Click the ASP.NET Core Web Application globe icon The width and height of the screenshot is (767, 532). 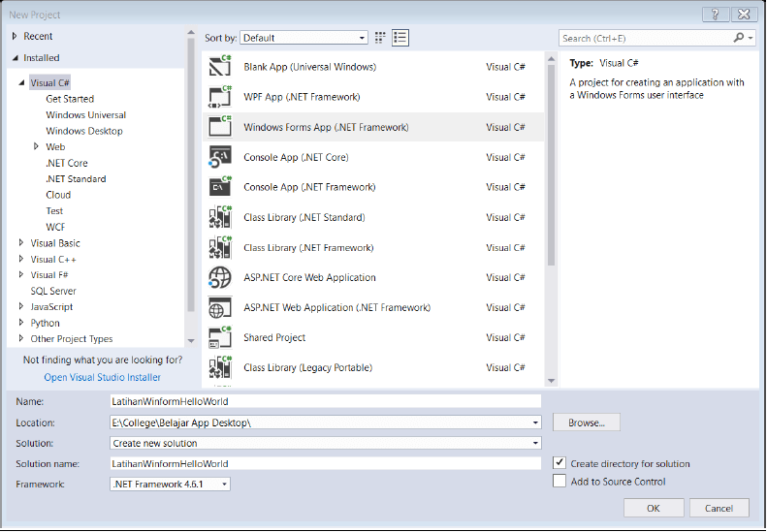[220, 277]
